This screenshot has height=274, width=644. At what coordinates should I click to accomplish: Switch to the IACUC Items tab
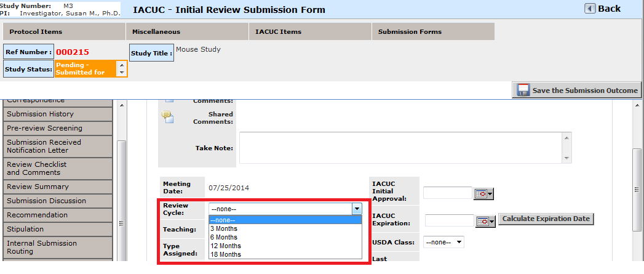point(310,31)
